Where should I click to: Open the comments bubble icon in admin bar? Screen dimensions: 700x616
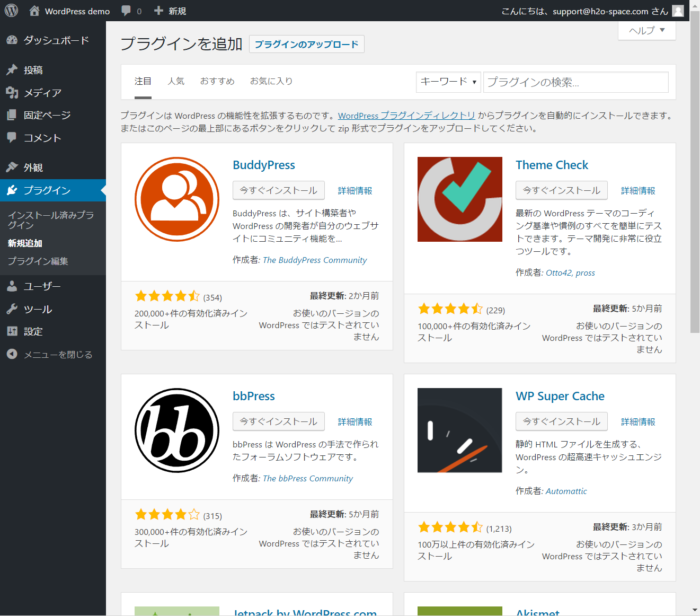coord(126,11)
